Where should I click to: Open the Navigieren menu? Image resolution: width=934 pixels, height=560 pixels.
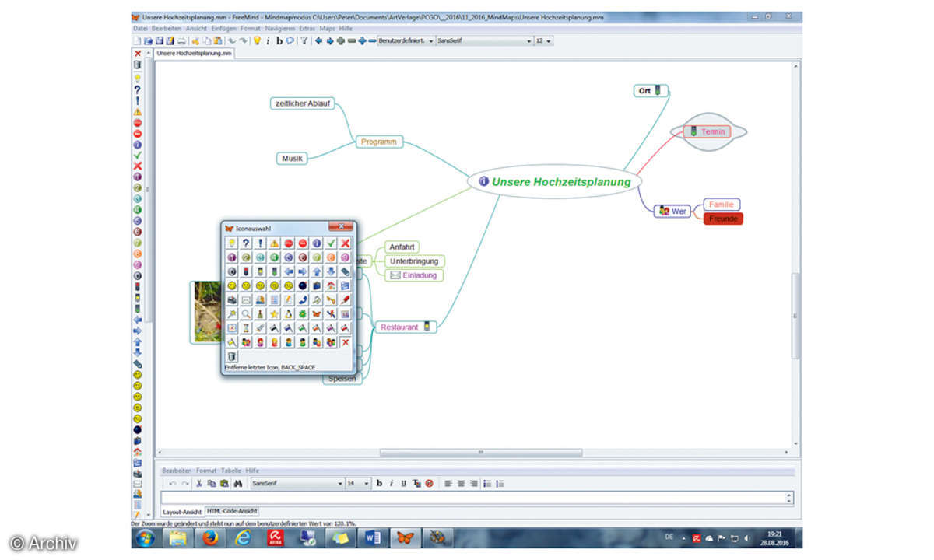[x=279, y=28]
